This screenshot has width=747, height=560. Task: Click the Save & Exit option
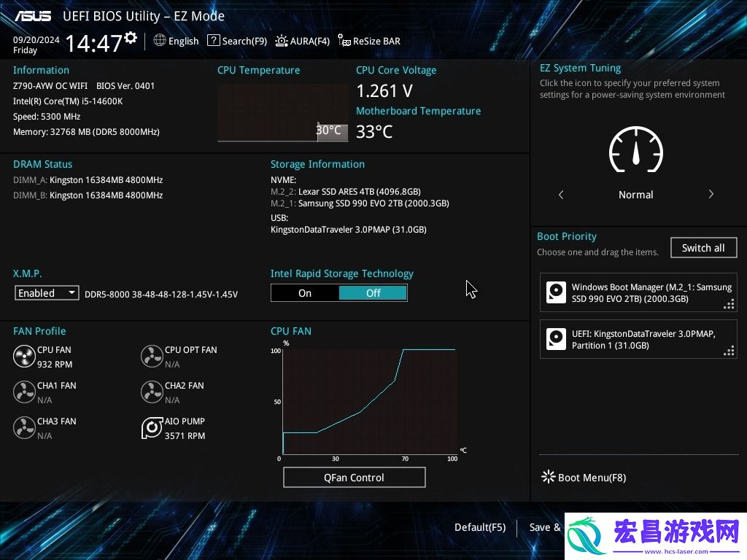(546, 527)
